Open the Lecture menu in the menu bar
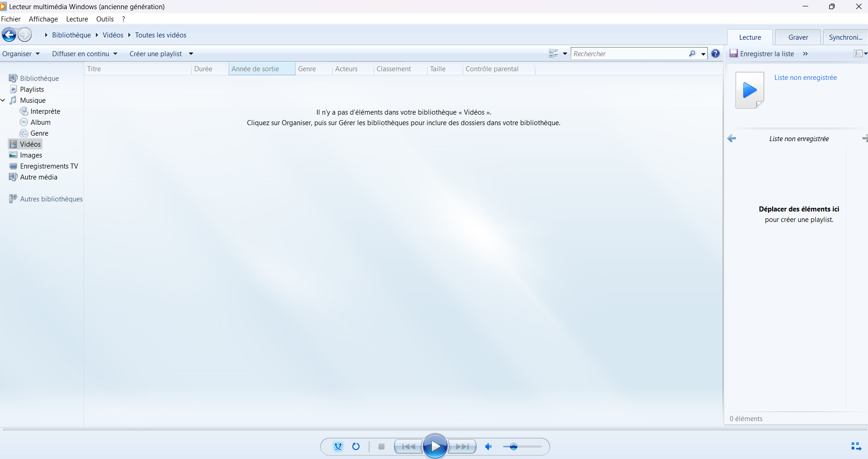 77,19
